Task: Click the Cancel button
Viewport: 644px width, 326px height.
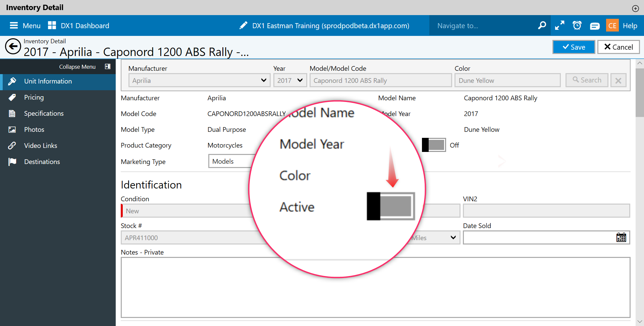Action: click(619, 47)
